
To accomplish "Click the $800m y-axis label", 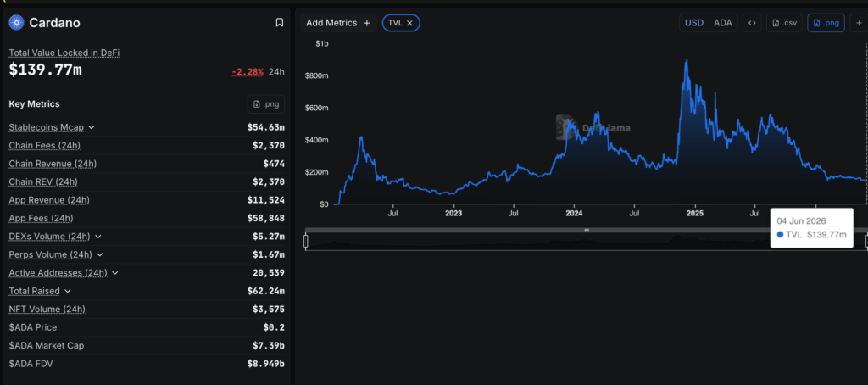I will click(x=317, y=75).
